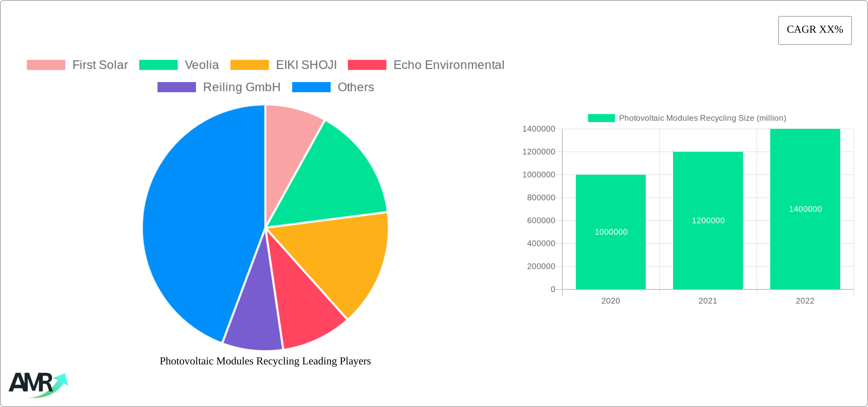868x407 pixels.
Task: Click the CAGR XX% button
Action: click(814, 30)
